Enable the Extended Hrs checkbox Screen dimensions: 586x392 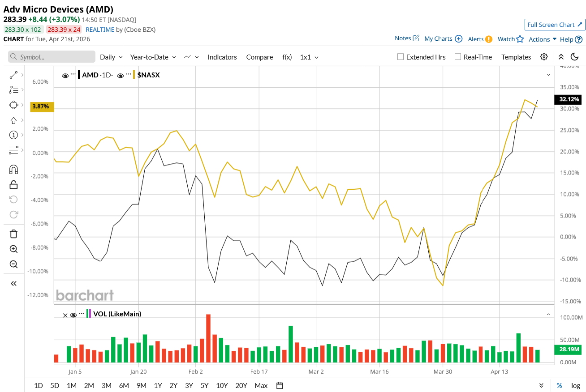(401, 57)
